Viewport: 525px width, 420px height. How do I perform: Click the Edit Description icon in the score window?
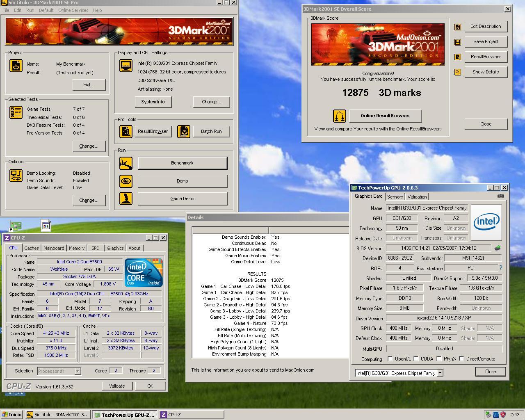tap(458, 27)
